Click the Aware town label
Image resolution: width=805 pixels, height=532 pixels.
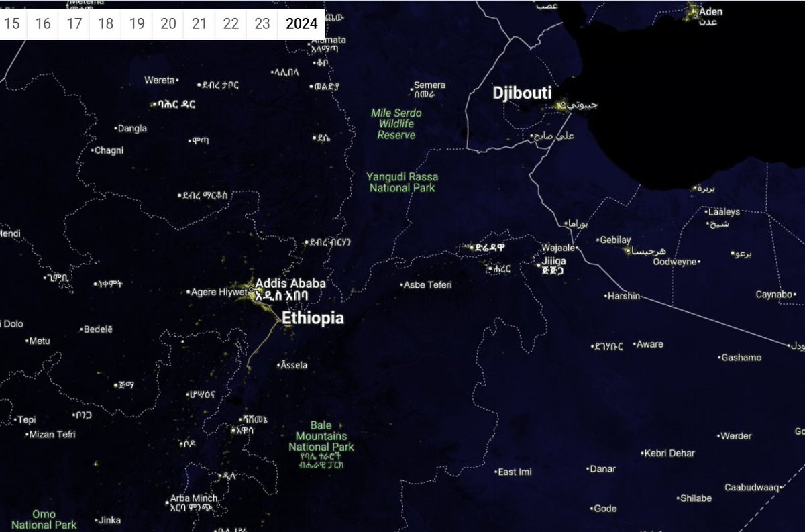click(x=649, y=344)
